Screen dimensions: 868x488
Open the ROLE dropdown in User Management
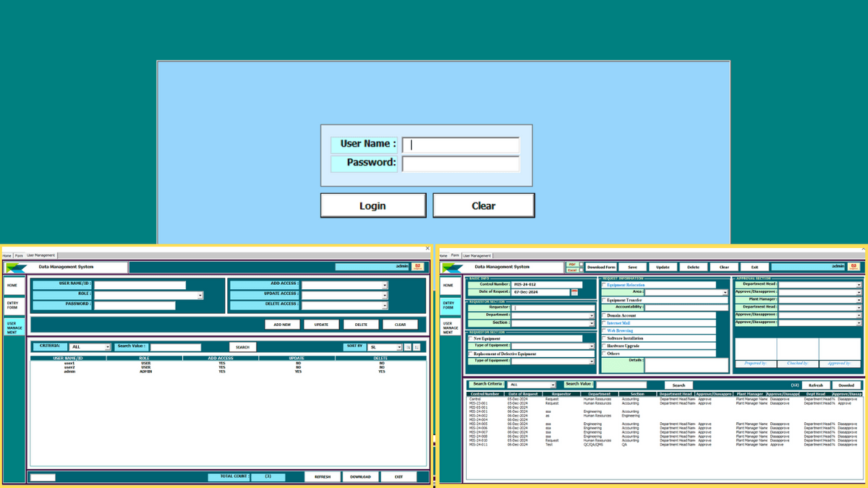point(200,295)
